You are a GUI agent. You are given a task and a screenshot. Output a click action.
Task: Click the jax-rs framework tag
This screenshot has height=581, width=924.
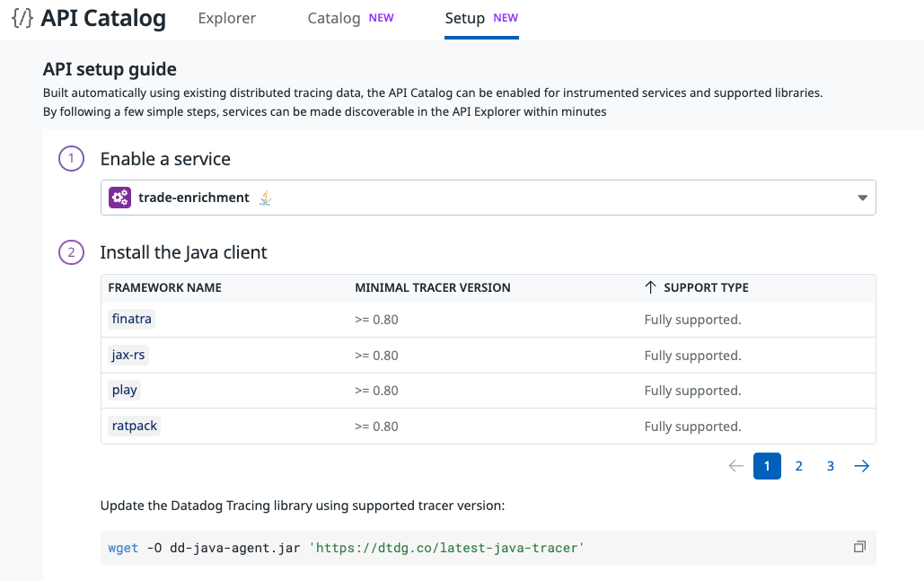[128, 355]
